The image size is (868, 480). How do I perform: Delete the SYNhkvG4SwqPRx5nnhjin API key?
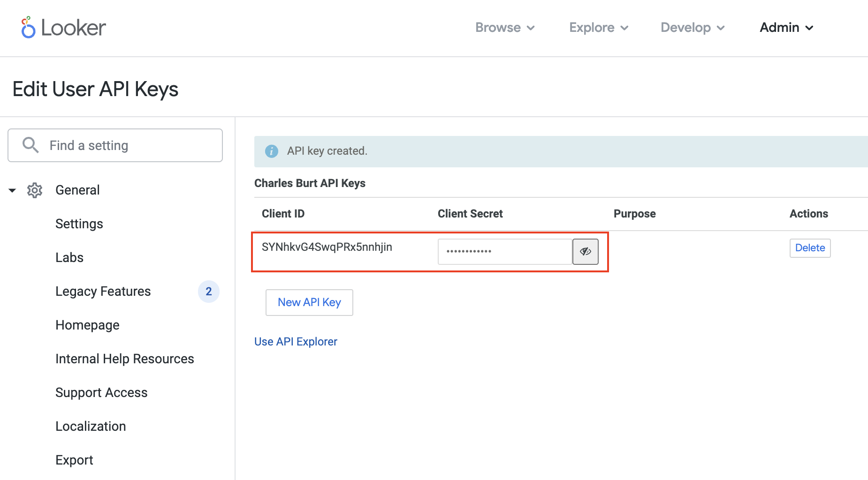(810, 248)
